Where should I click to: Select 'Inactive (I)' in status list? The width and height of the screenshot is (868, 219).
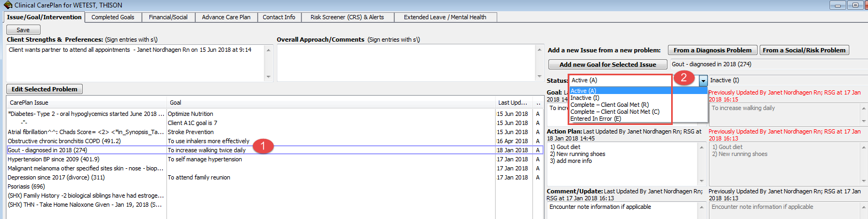pyautogui.click(x=585, y=98)
